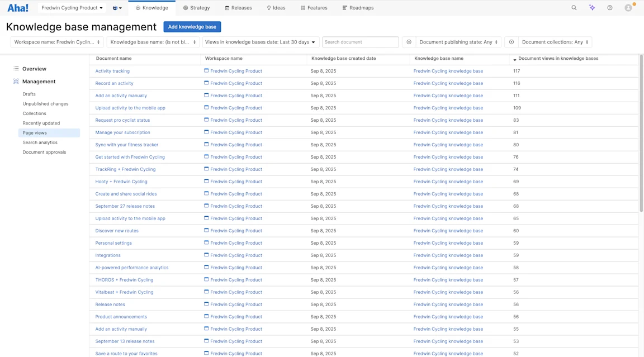This screenshot has height=357, width=644.
Task: Click the Management icon in sidebar
Action: point(16,81)
